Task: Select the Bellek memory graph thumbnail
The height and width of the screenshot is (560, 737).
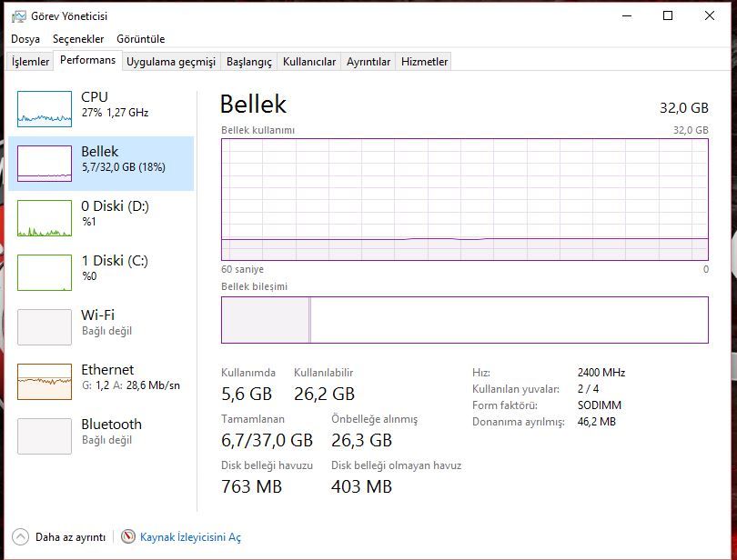Action: [x=44, y=164]
